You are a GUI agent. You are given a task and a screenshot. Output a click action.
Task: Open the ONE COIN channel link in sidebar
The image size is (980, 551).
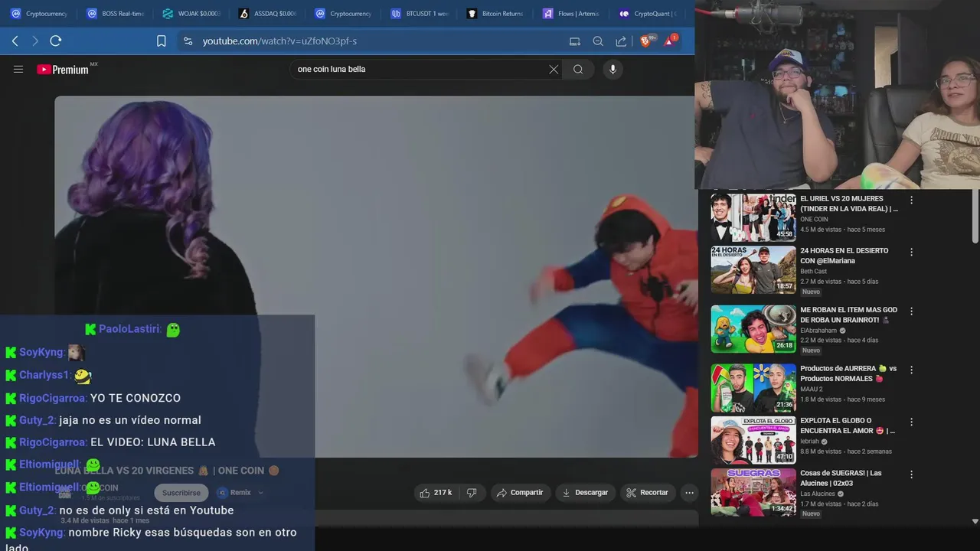tap(814, 219)
